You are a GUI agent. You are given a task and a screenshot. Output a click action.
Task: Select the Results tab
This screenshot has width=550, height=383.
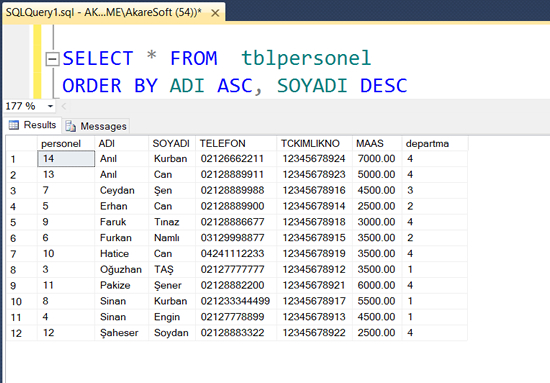point(33,125)
